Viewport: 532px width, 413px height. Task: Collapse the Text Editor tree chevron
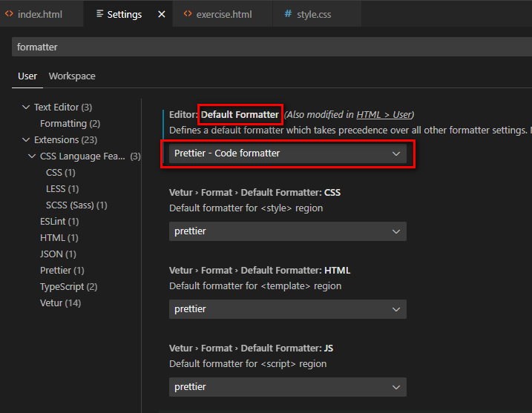point(26,108)
